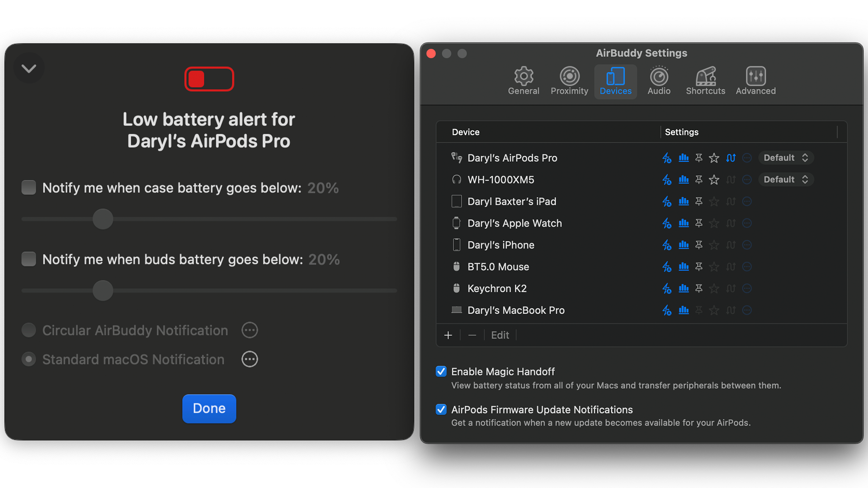Select WH-1000XM5 device row

(641, 180)
